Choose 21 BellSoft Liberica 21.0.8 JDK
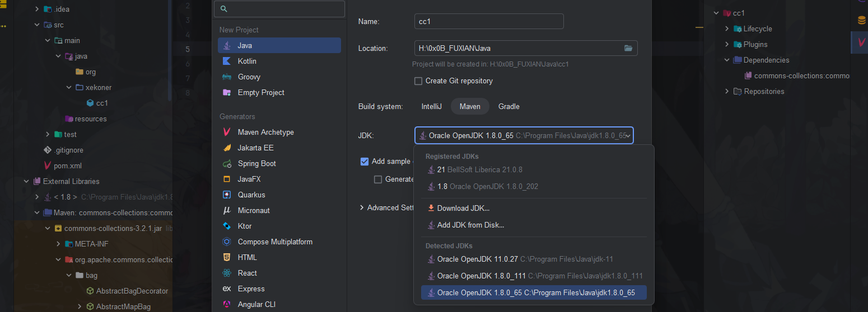Screen dimensions: 868x312 point(534,169)
